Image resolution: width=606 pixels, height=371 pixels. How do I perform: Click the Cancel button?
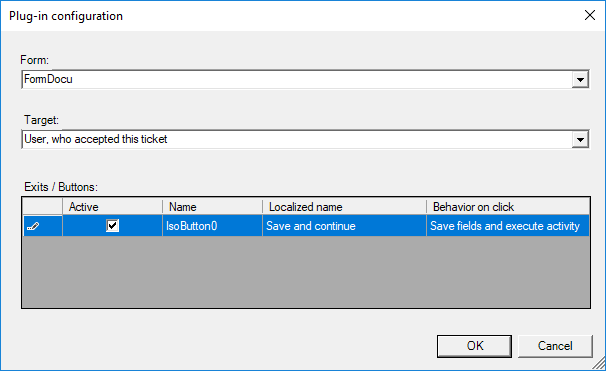[555, 346]
